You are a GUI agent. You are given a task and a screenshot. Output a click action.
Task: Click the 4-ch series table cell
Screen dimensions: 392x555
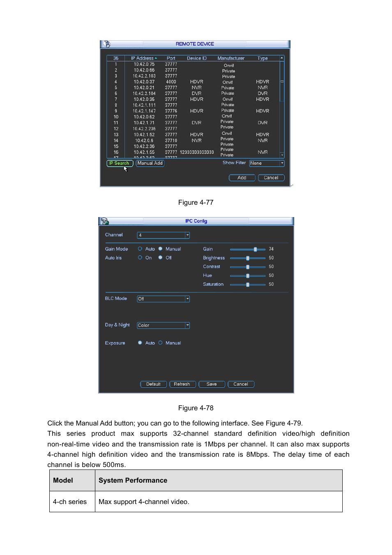click(72, 502)
